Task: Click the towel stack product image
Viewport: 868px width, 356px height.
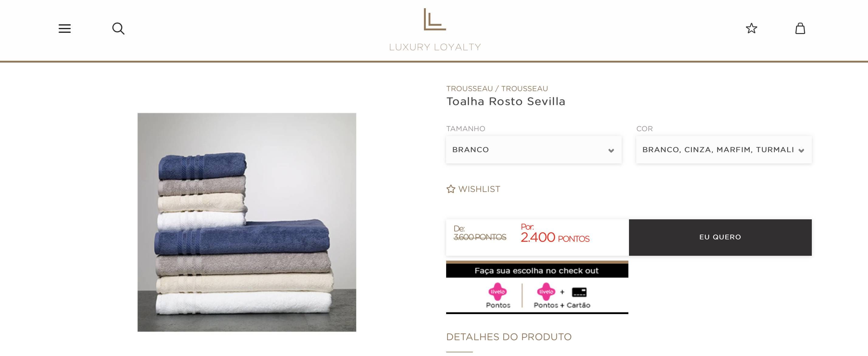Action: click(247, 222)
